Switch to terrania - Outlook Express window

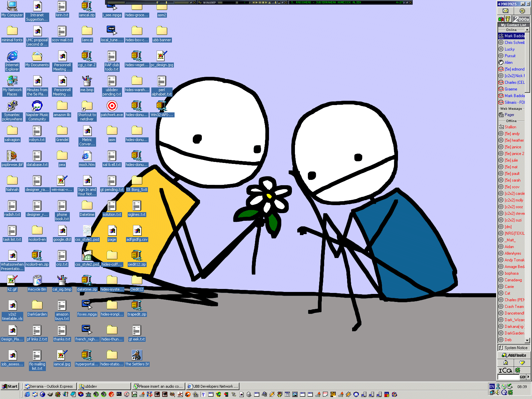[49, 386]
